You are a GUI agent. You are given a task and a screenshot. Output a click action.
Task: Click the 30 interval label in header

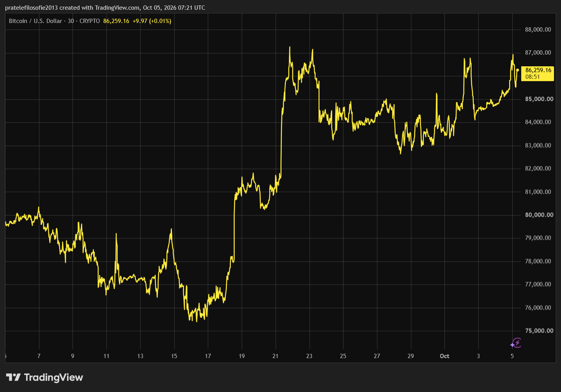coord(71,21)
